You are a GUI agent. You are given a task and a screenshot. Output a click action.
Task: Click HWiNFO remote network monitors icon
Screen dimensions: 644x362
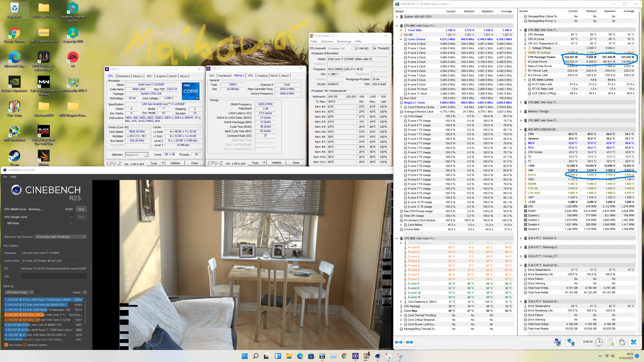[571, 342]
